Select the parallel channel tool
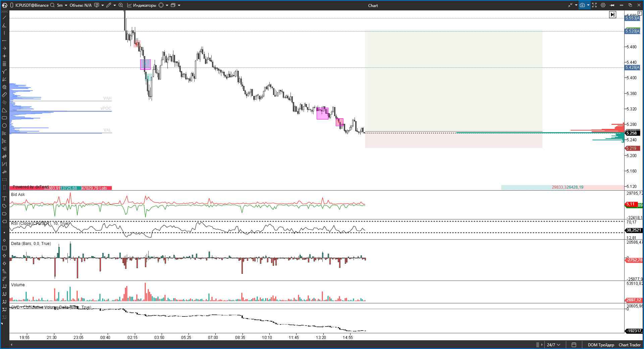The height and width of the screenshot is (349, 644). tap(4, 102)
